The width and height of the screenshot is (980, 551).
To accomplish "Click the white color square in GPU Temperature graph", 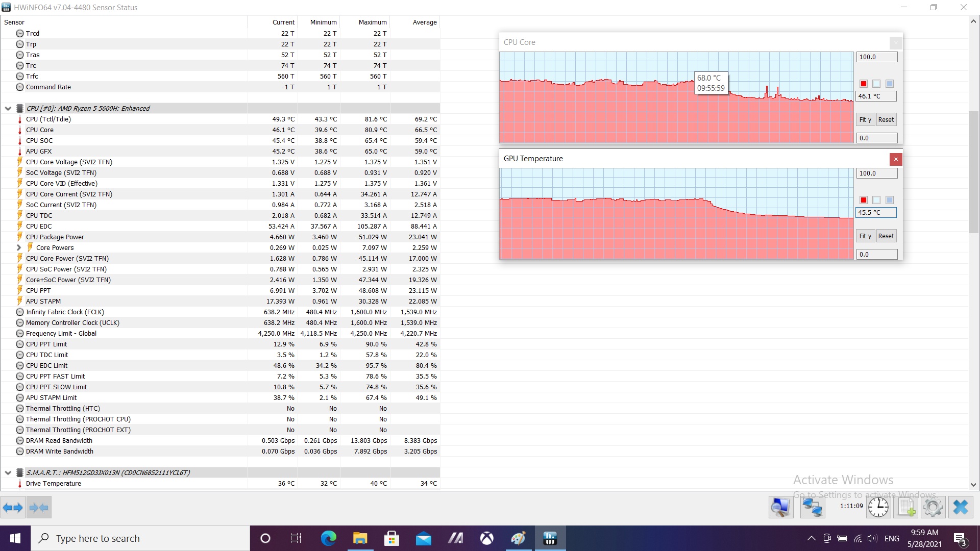I will [x=876, y=200].
